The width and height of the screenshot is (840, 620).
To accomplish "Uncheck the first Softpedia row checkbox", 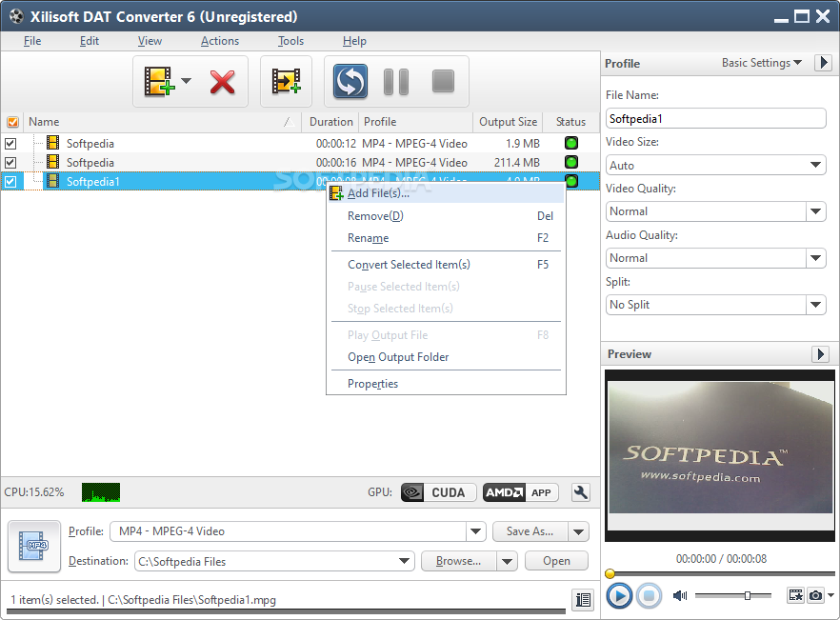I will (10, 144).
